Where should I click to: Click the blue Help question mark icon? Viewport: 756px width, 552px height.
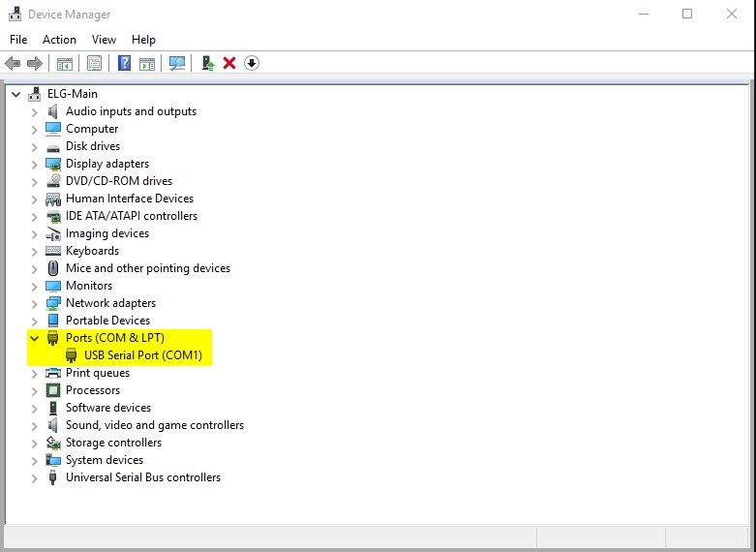click(x=124, y=63)
